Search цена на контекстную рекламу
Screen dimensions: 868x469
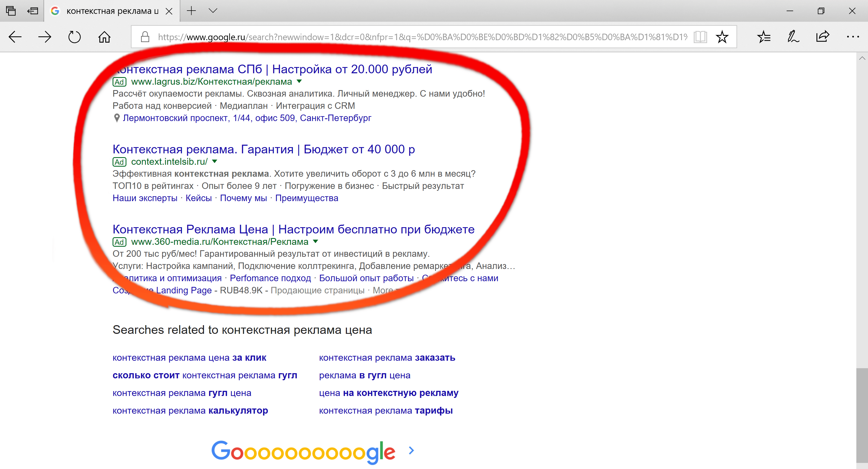389,393
